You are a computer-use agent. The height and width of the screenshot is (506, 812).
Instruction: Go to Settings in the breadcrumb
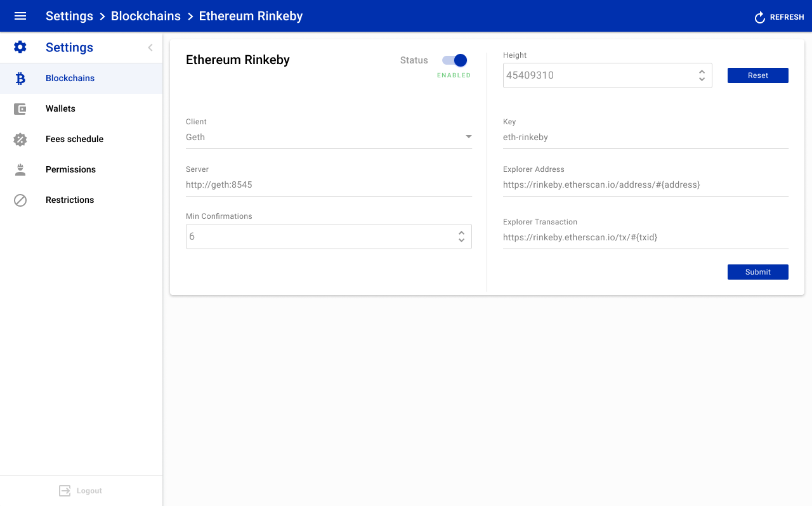pos(69,16)
